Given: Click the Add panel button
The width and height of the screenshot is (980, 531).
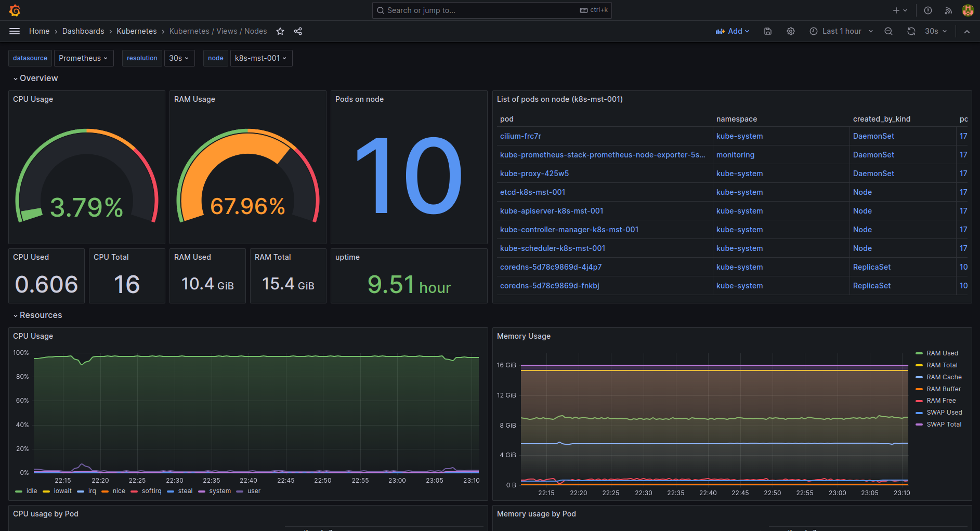Looking at the screenshot, I should [732, 31].
